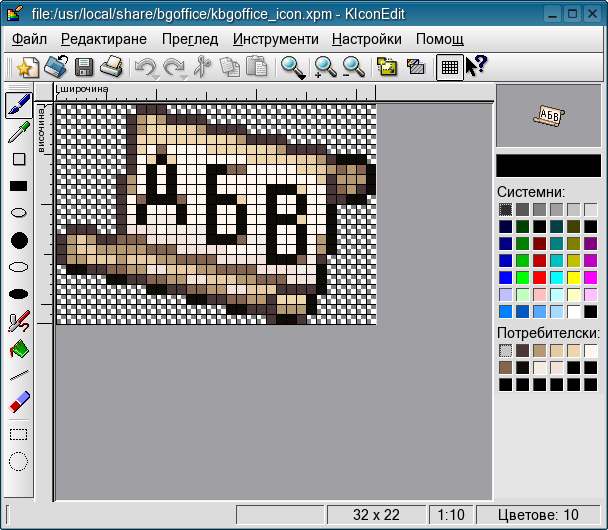Select the circular selection tool
Image resolution: width=608 pixels, height=530 pixels.
coord(19,461)
